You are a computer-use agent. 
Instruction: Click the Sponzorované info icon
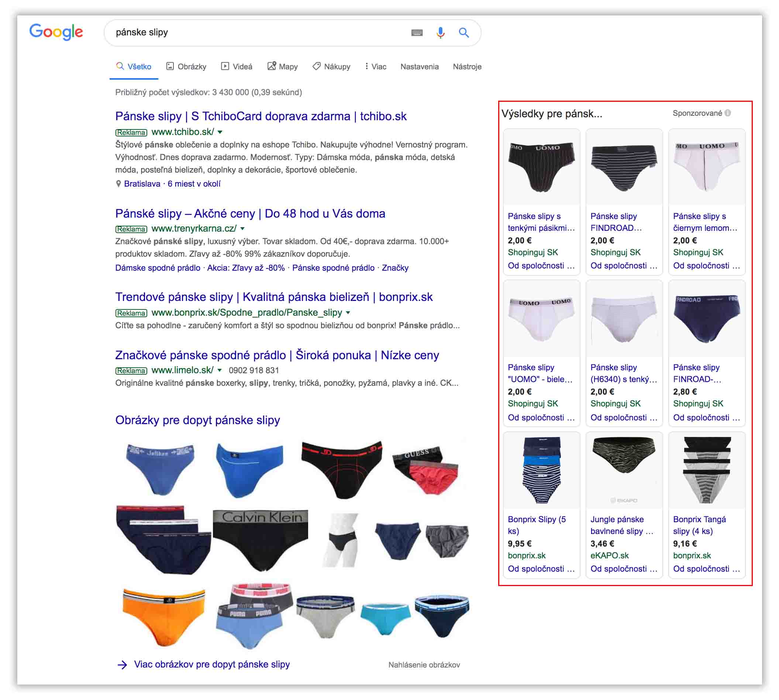click(727, 113)
